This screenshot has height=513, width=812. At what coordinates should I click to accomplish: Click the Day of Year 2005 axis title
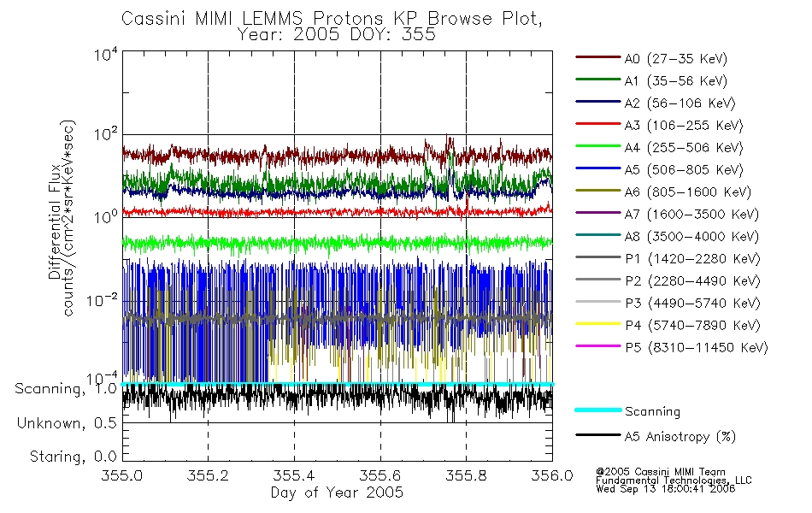(337, 492)
